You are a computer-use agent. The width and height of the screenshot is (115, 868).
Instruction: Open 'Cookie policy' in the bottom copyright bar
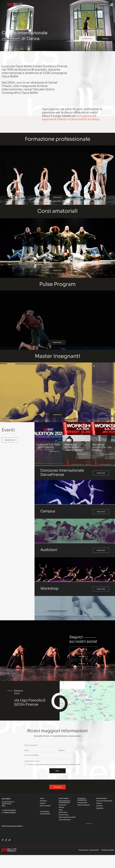click(x=94, y=850)
